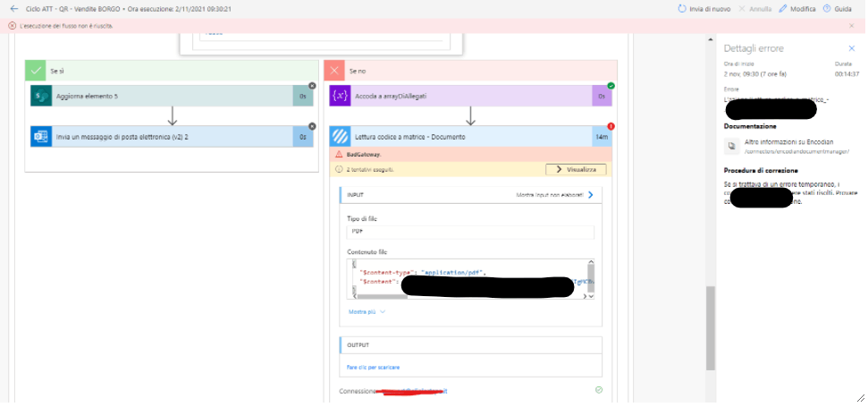Viewport: 868px width, 407px height.
Task: Close the Dettagli errore panel
Action: (x=851, y=48)
